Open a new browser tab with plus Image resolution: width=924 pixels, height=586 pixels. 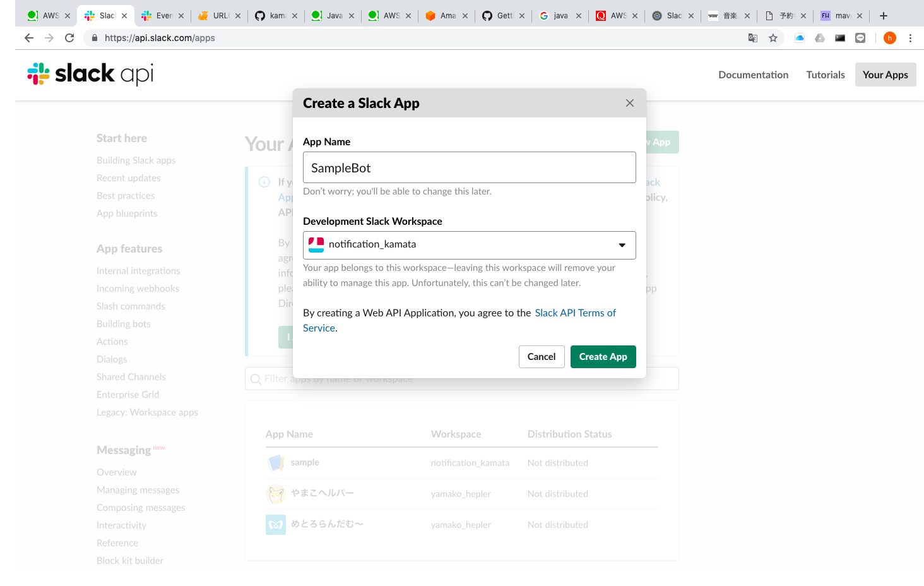(x=884, y=16)
